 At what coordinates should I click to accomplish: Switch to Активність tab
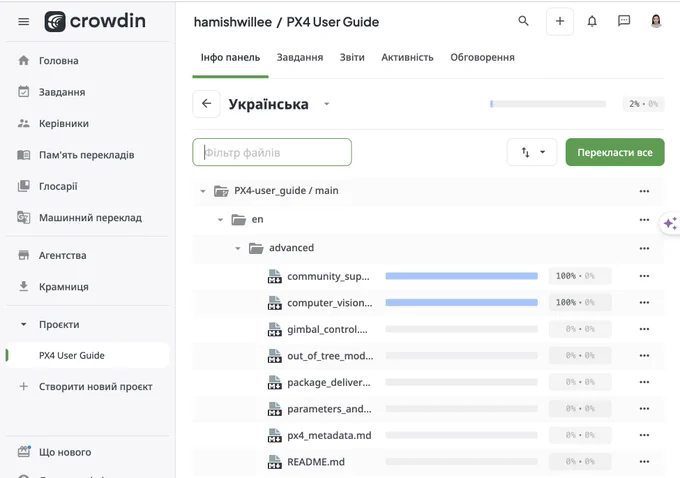click(407, 57)
